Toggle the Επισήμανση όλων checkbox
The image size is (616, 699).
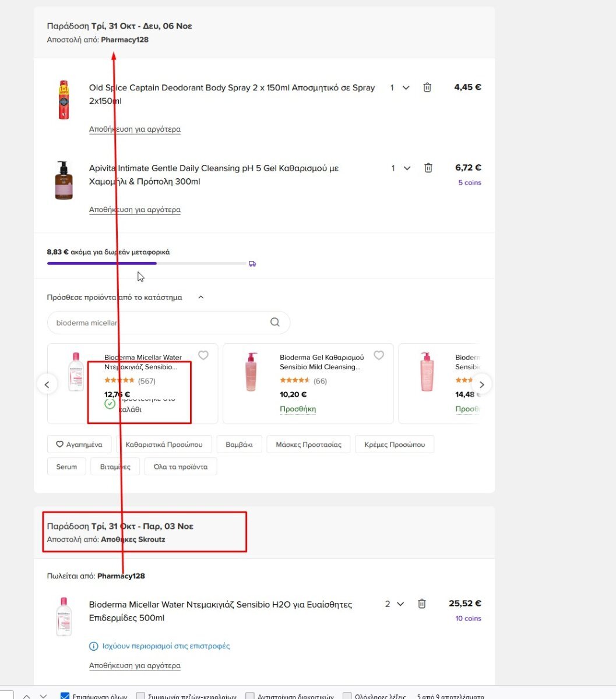tap(65, 696)
